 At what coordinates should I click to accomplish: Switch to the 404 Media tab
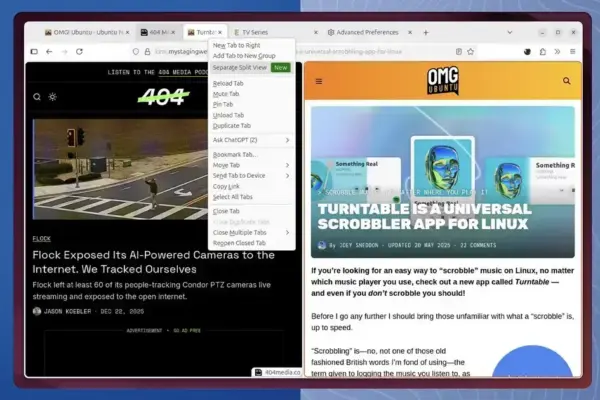155,33
